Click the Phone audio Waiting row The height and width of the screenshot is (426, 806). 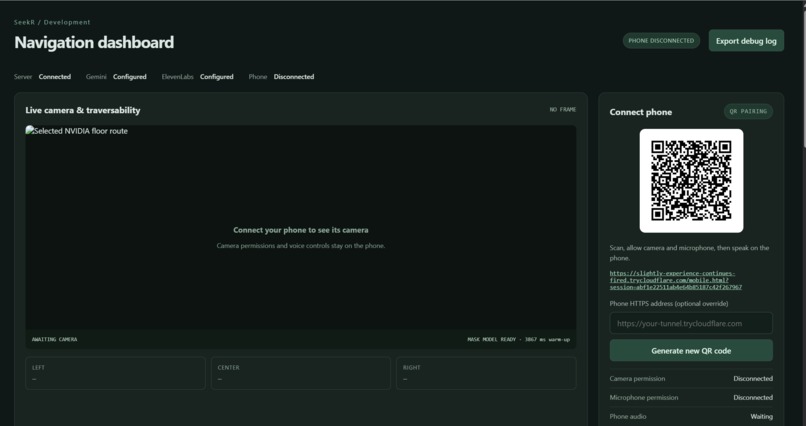[691, 416]
